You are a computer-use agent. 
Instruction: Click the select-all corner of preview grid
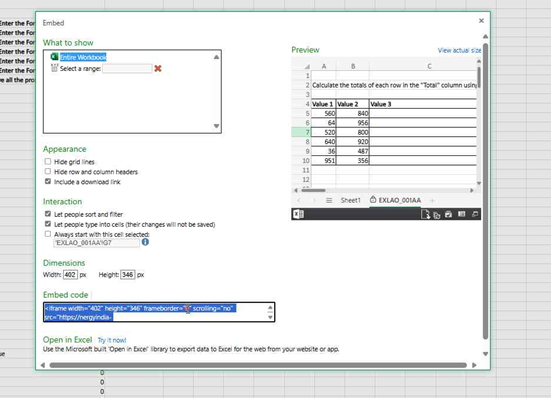[x=306, y=66]
